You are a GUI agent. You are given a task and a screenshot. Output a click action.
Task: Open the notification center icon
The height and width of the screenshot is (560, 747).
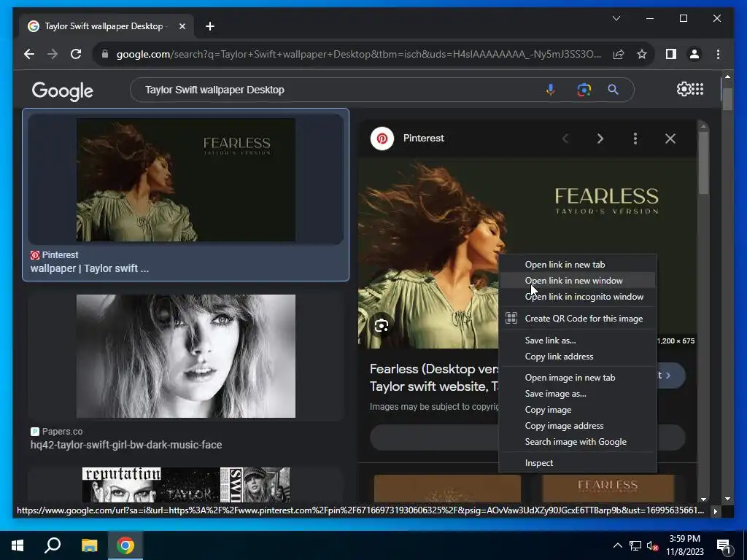pos(724,545)
